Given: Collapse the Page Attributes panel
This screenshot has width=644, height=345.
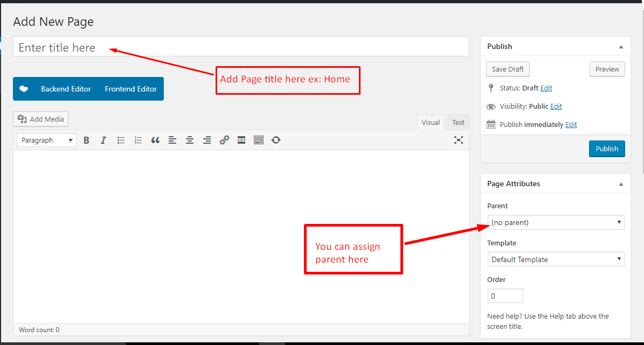Looking at the screenshot, I should [621, 184].
